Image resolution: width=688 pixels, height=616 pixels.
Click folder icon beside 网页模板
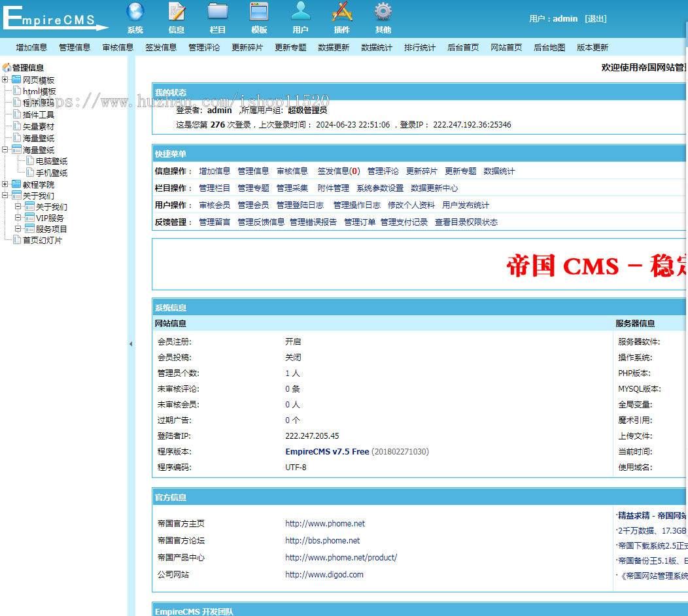[x=16, y=79]
